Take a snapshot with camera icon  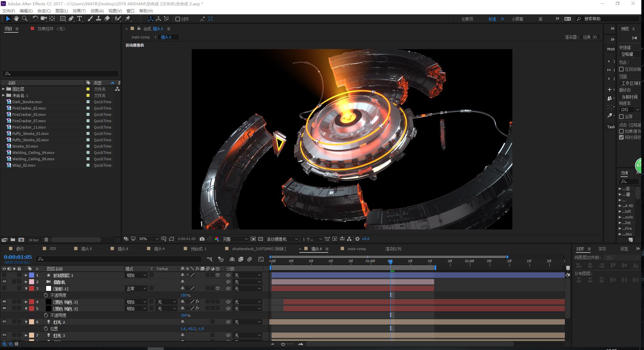click(202, 239)
